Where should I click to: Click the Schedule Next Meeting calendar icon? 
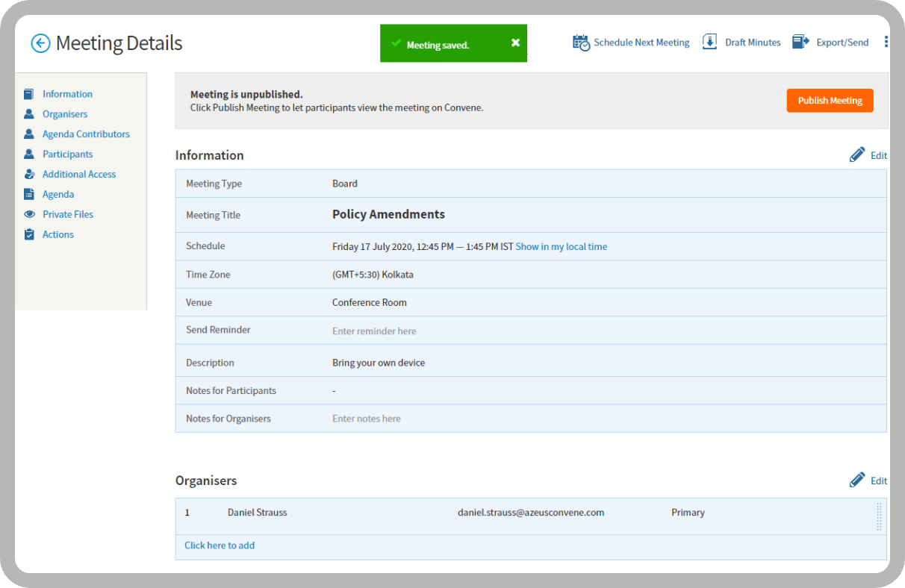581,43
